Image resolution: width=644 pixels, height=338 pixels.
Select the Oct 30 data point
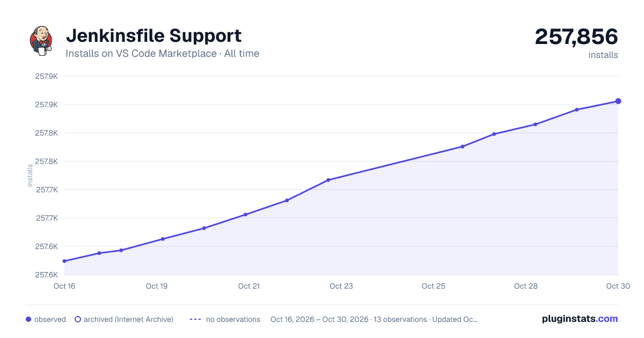pyautogui.click(x=618, y=101)
